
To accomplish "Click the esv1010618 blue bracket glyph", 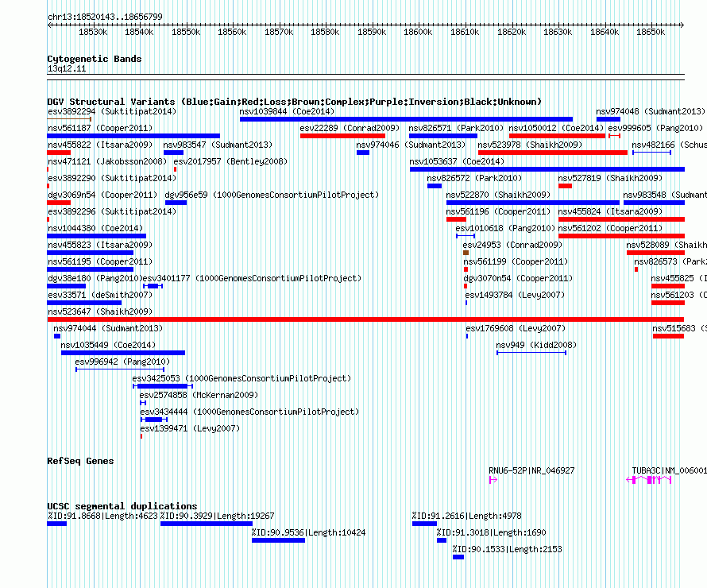I will pyautogui.click(x=466, y=236).
